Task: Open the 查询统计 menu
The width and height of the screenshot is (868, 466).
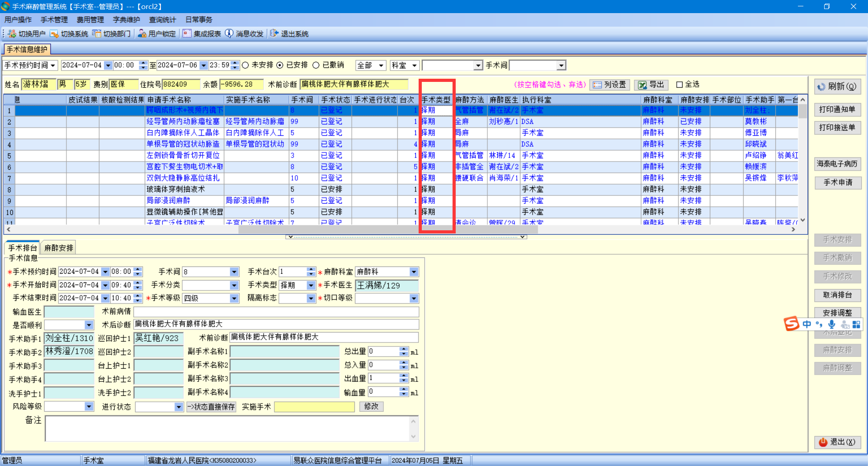Action: 163,20
